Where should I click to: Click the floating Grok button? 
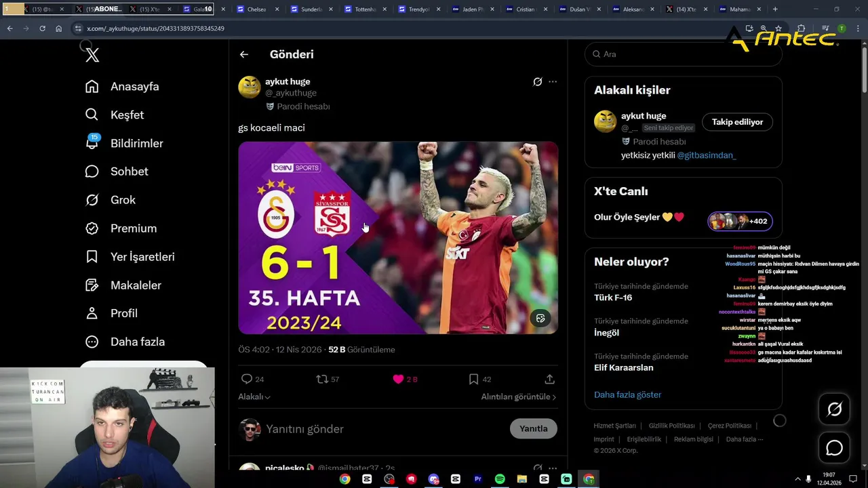834,409
